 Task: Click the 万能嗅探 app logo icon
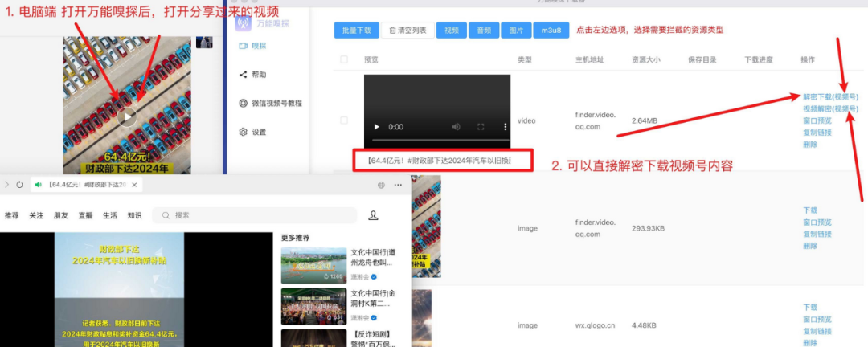[x=244, y=23]
